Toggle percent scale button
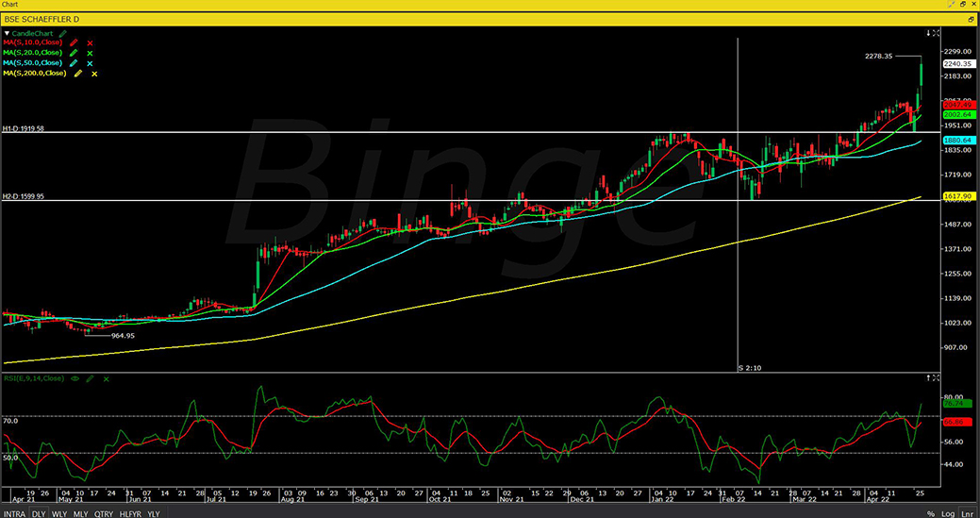Screen dimensions: 980x518 pyautogui.click(x=931, y=513)
